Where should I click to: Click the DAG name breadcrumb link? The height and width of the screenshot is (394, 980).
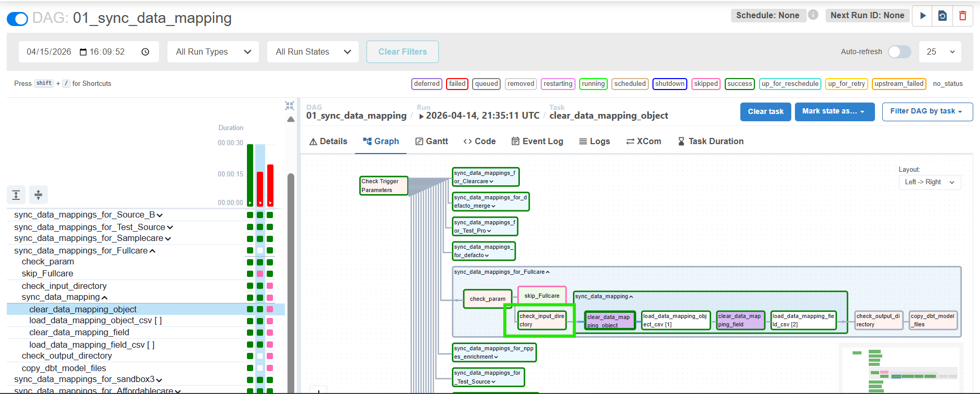coord(356,116)
